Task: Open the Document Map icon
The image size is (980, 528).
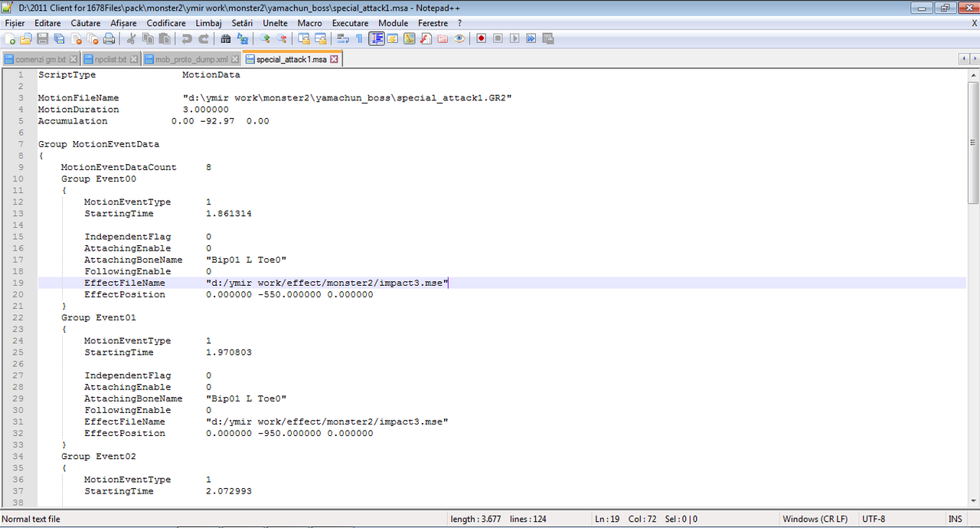Action: coord(409,38)
